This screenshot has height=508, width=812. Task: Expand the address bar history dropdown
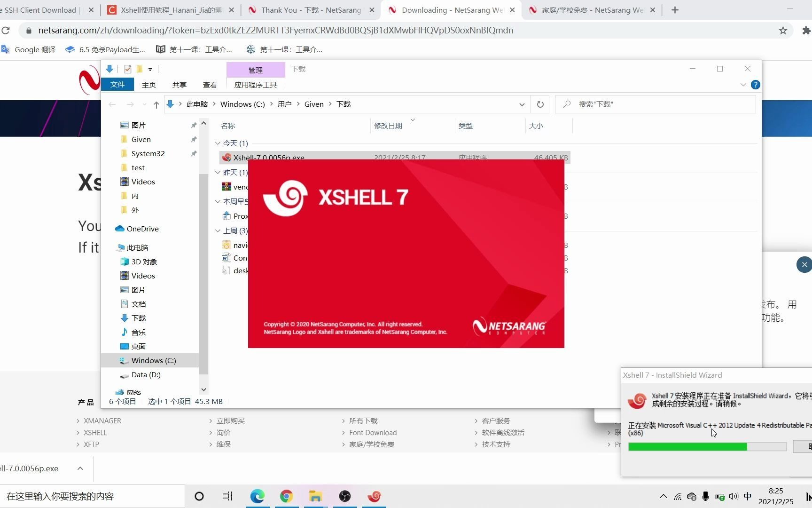click(522, 104)
